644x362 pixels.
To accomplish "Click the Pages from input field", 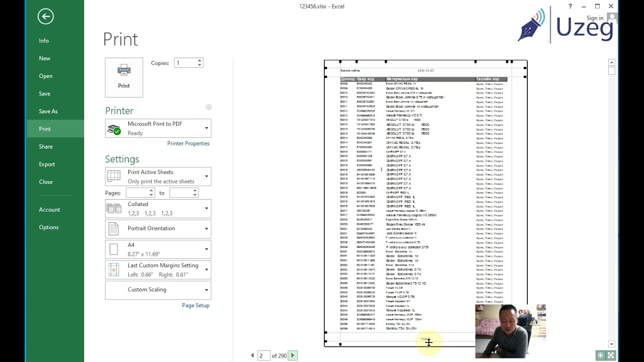I will pyautogui.click(x=137, y=193).
